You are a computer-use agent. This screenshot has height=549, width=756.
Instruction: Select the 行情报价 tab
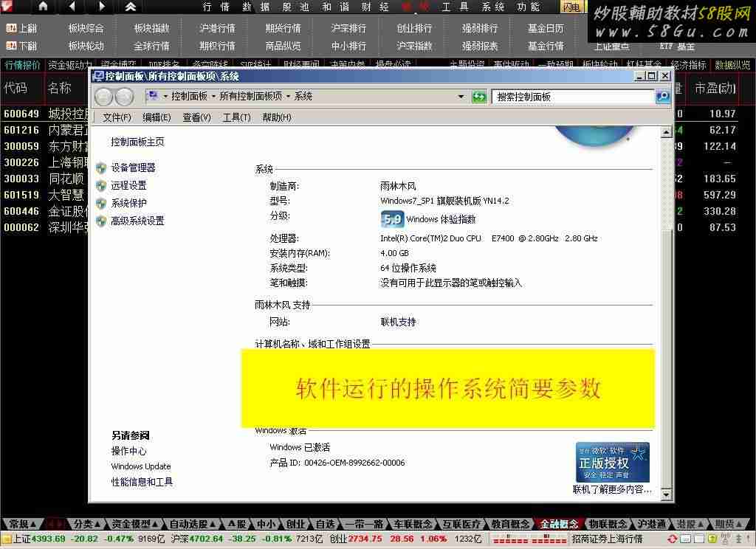coord(23,65)
